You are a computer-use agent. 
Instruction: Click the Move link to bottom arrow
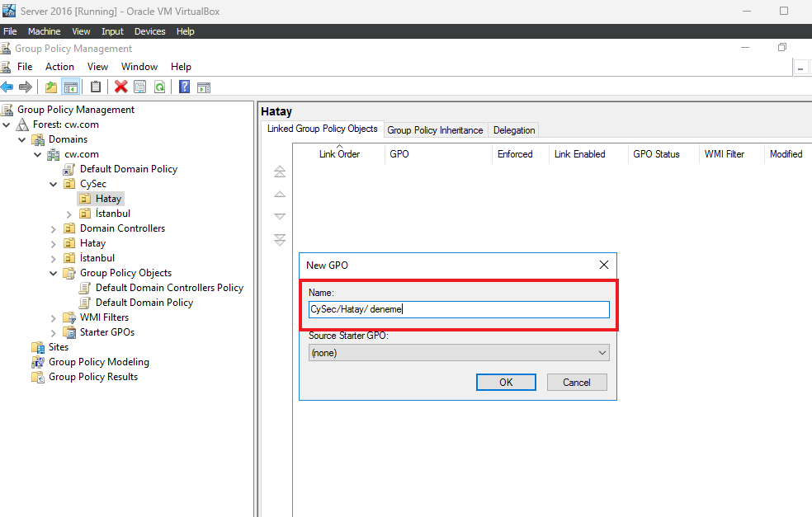pyautogui.click(x=280, y=240)
